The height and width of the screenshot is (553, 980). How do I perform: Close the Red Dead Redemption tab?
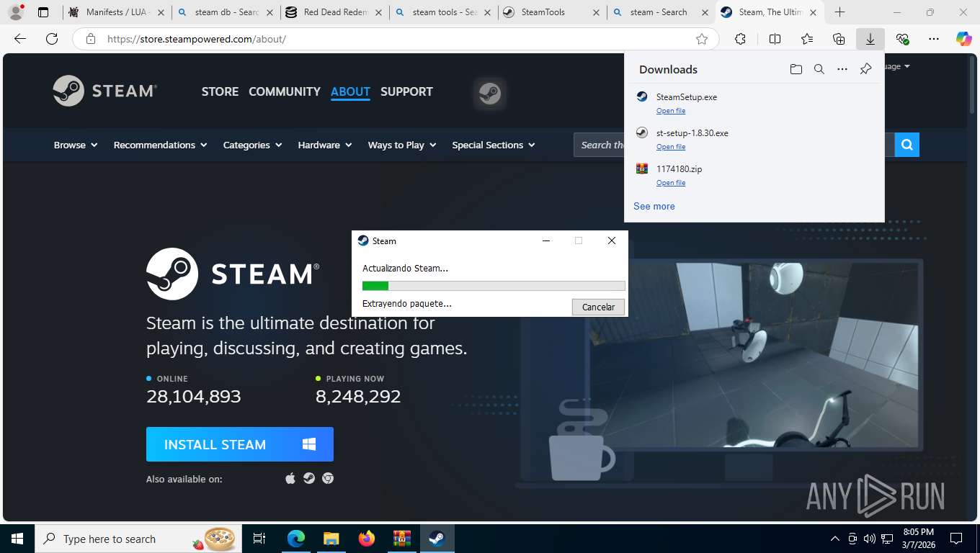378,12
